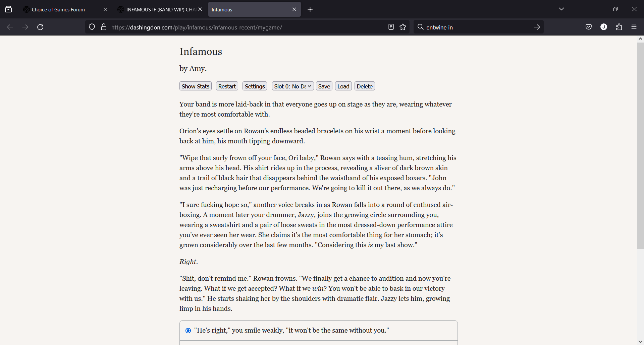Show Stats for the game

click(x=196, y=86)
